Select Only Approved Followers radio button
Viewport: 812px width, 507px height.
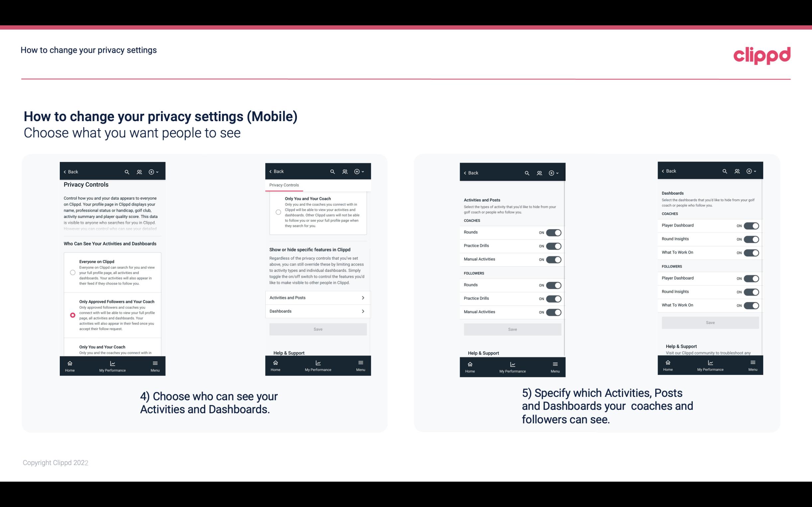click(72, 315)
